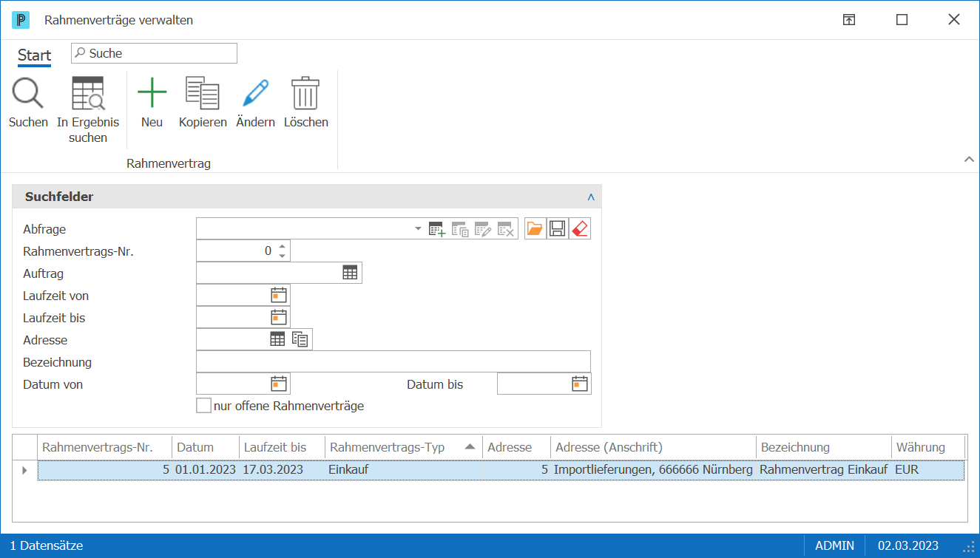Viewport: 980px width, 558px height.
Task: Click the Kopieren ribbon icon
Action: (x=203, y=94)
